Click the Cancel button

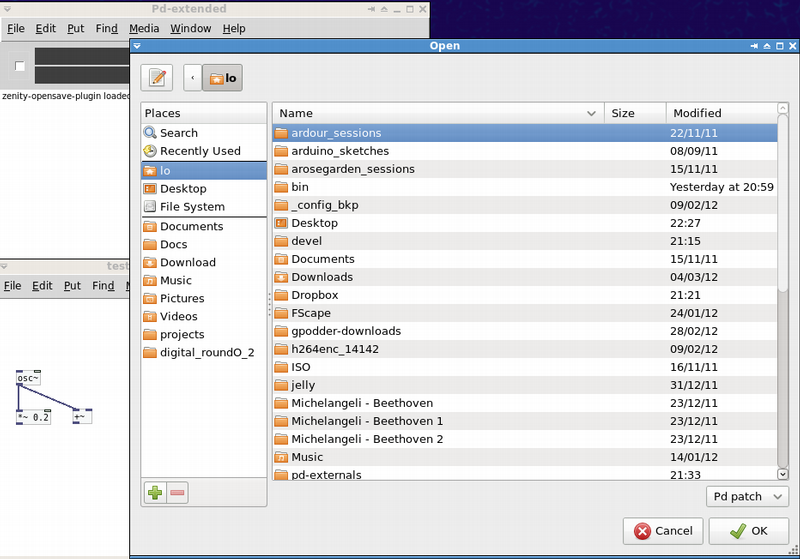[x=663, y=531]
